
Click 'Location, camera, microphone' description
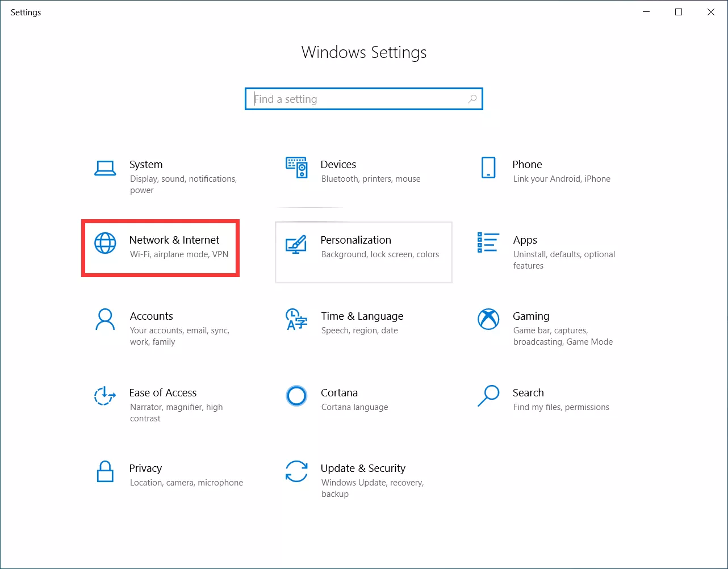(187, 483)
